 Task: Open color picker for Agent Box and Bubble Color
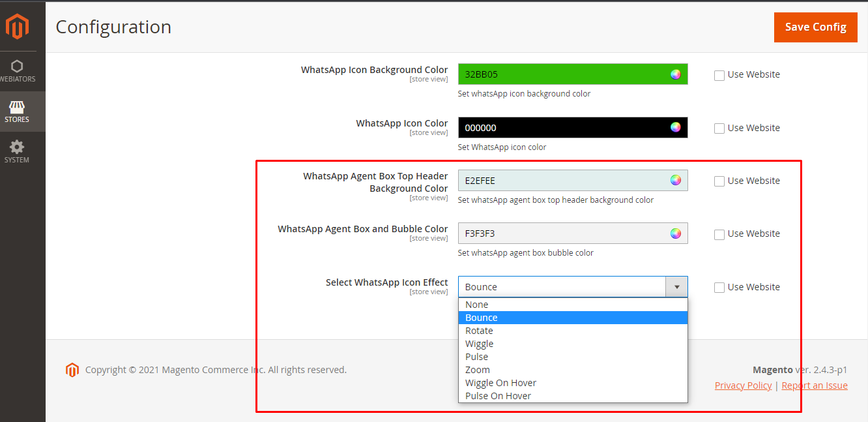tap(676, 233)
